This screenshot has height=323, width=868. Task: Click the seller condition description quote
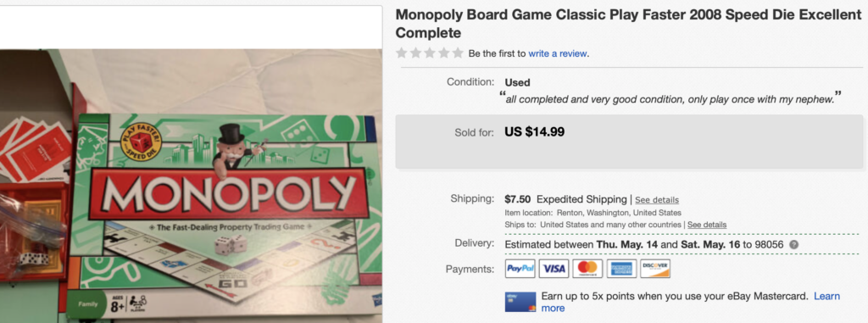pos(670,98)
